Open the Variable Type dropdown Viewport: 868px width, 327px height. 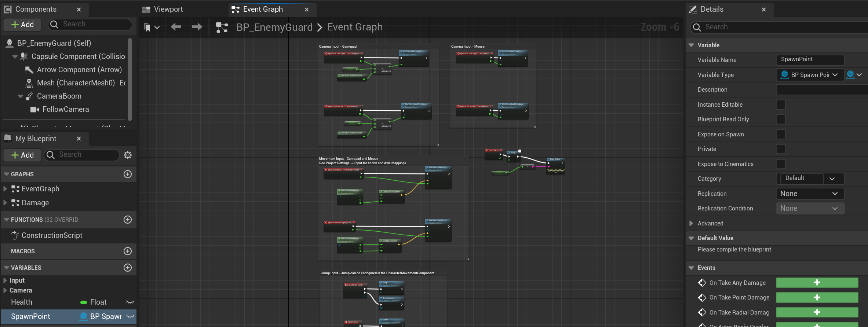pyautogui.click(x=810, y=75)
